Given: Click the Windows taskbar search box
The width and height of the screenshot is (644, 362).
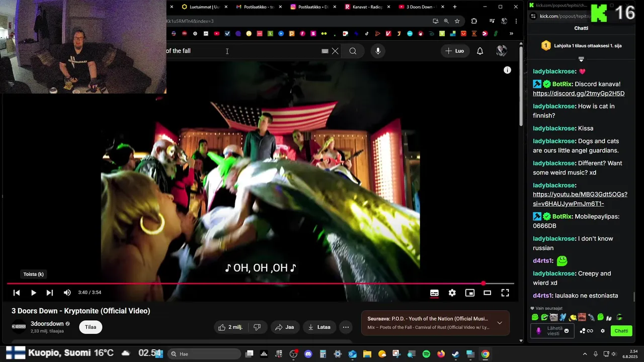Looking at the screenshot, I should tap(204, 354).
